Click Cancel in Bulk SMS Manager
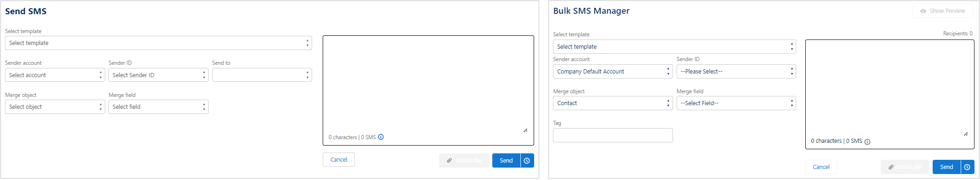 point(821,167)
